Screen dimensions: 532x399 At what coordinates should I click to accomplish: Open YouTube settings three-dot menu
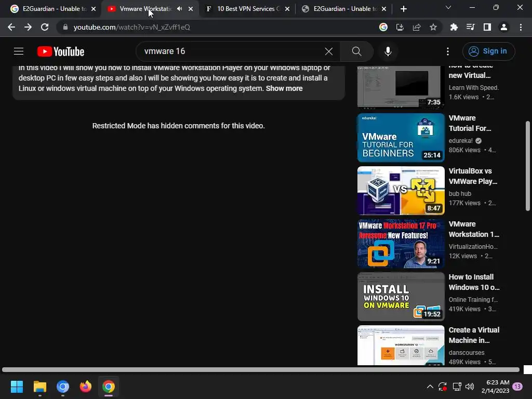click(447, 51)
